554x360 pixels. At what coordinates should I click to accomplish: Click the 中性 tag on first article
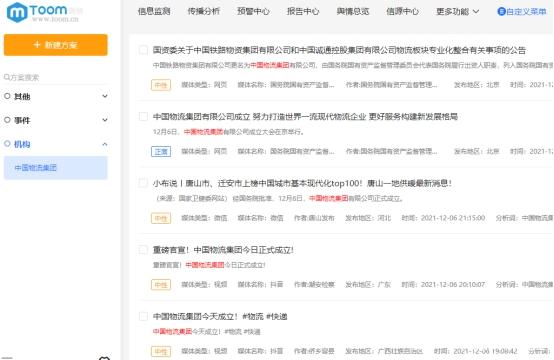coord(161,85)
